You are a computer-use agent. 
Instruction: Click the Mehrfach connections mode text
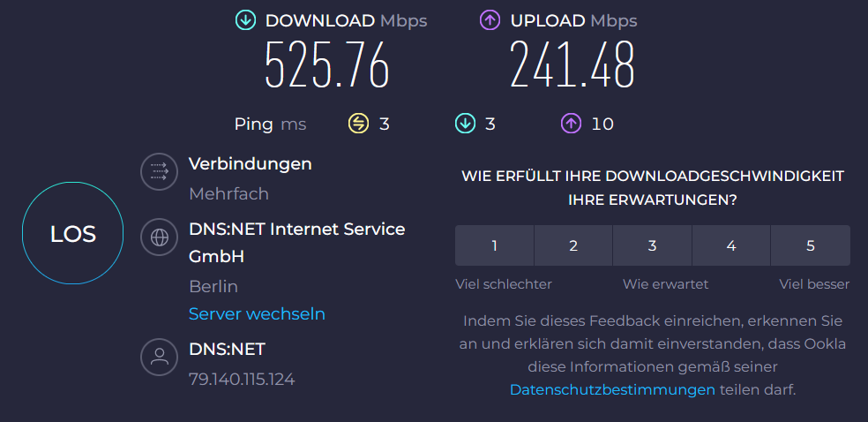[228, 194]
